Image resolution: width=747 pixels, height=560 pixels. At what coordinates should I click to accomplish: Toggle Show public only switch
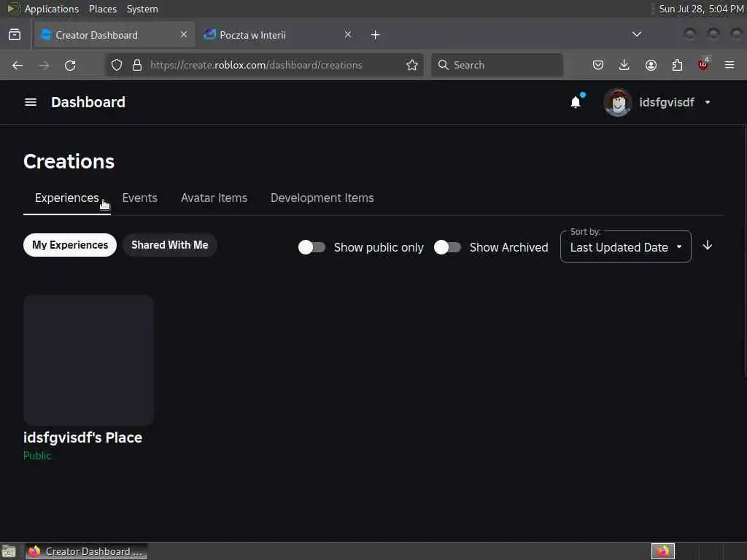point(311,248)
